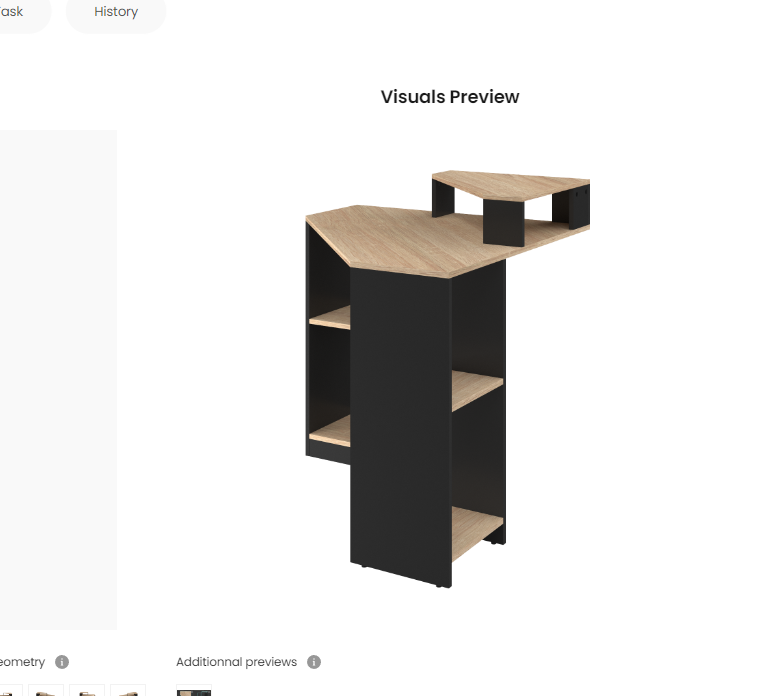Click the empty gray side panel
This screenshot has height=696, width=772.
click(58, 380)
